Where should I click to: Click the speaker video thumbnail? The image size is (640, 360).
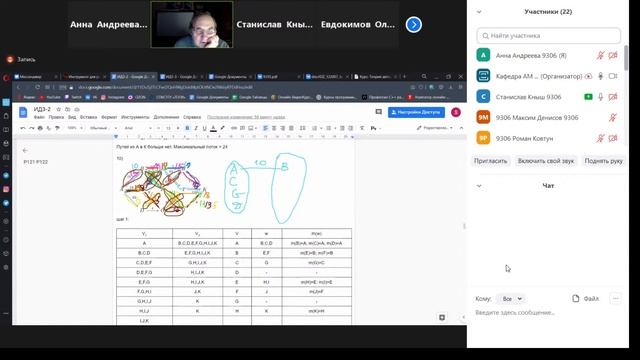point(192,24)
